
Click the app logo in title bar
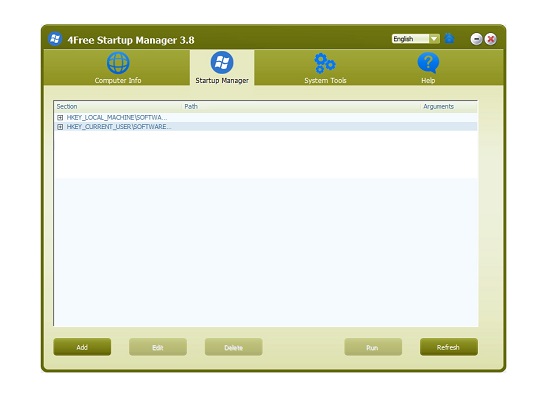pos(55,39)
